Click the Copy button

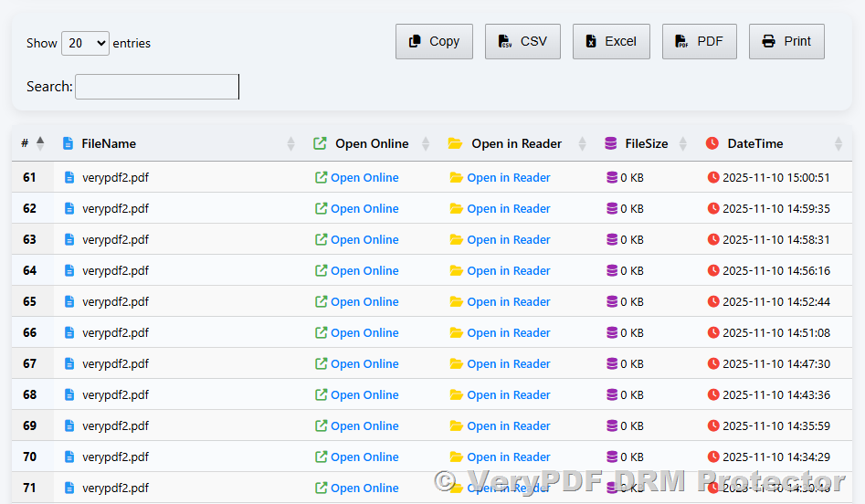click(434, 41)
